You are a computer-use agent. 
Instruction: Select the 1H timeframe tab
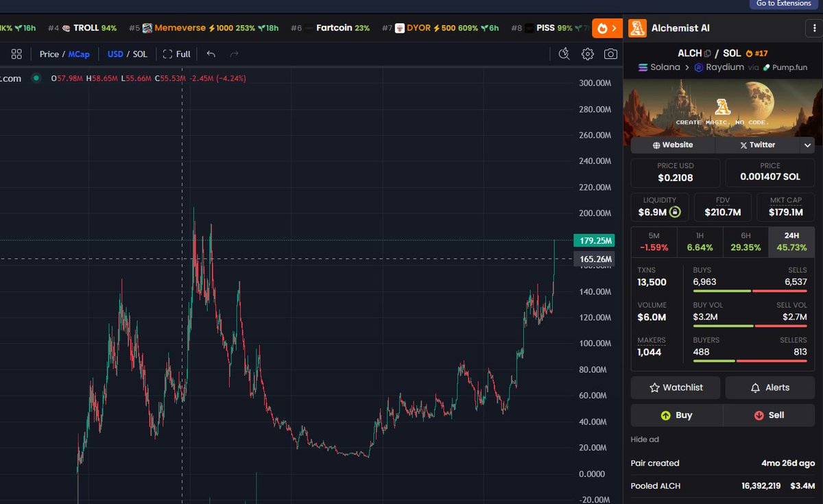700,242
